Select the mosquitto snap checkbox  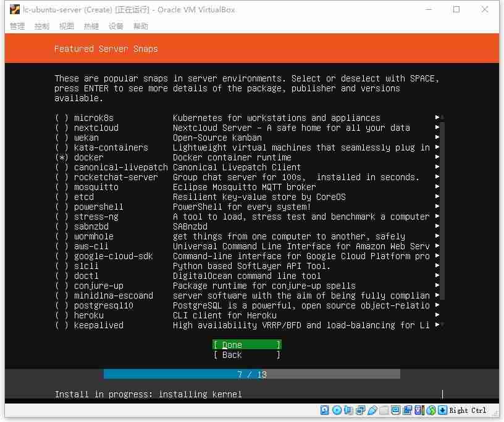click(x=62, y=187)
